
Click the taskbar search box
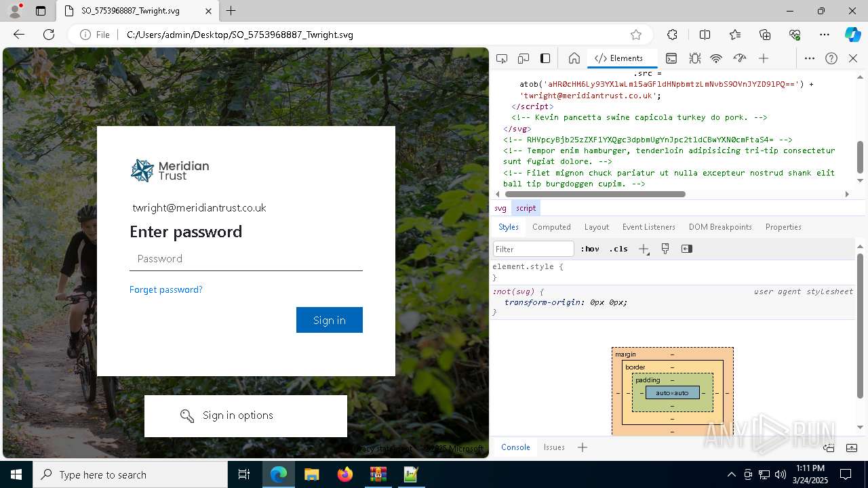click(x=130, y=474)
